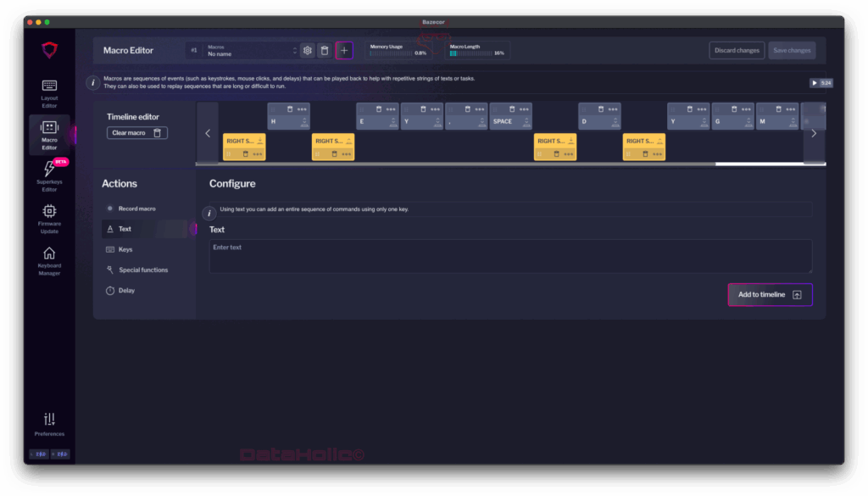
Task: Click the Clear macro button
Action: (136, 133)
